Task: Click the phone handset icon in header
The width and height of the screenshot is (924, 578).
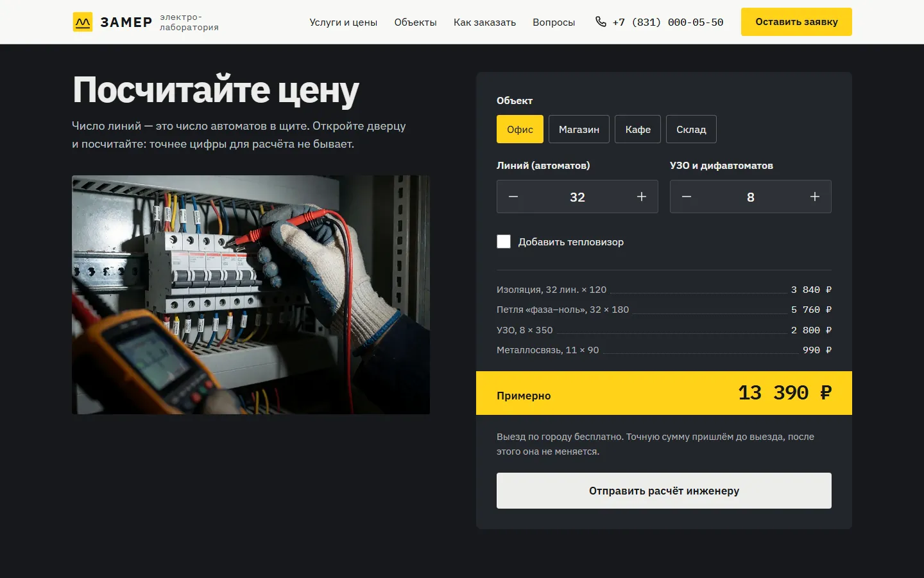Action: 601,22
